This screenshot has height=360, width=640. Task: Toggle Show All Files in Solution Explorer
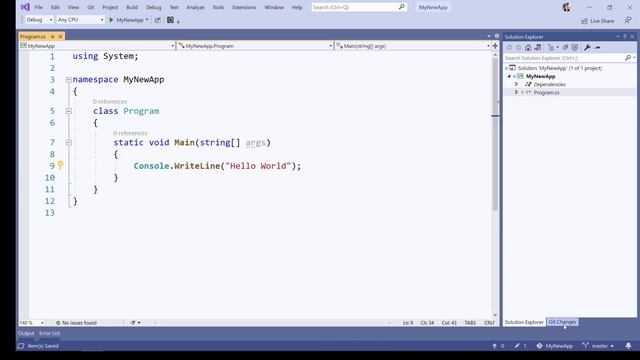575,47
